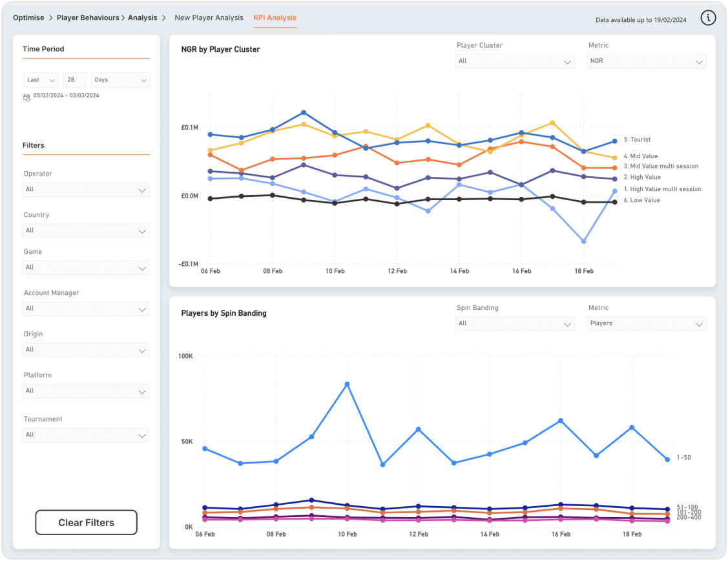Click the calendar icon below the time inputs
Viewport: 728px width, 561px height.
coord(26,96)
